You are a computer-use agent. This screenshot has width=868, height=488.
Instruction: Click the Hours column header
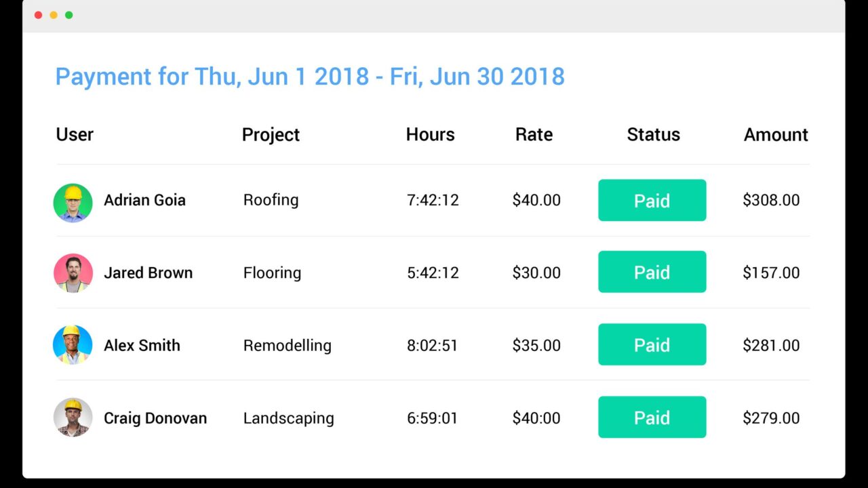(x=430, y=134)
